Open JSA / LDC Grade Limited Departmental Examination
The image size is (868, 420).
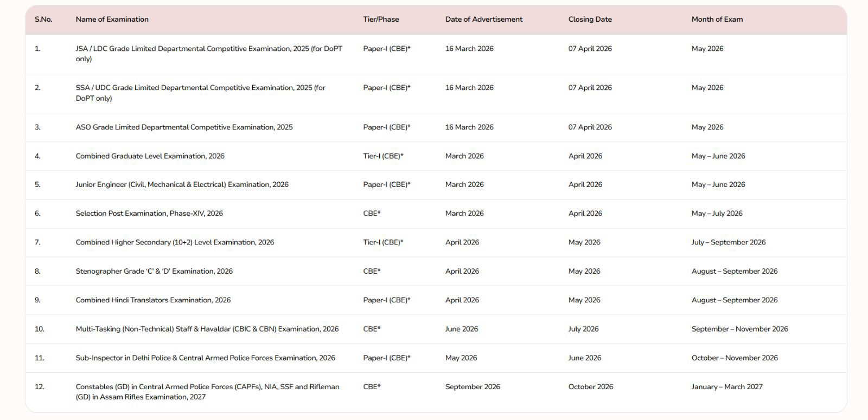(209, 54)
